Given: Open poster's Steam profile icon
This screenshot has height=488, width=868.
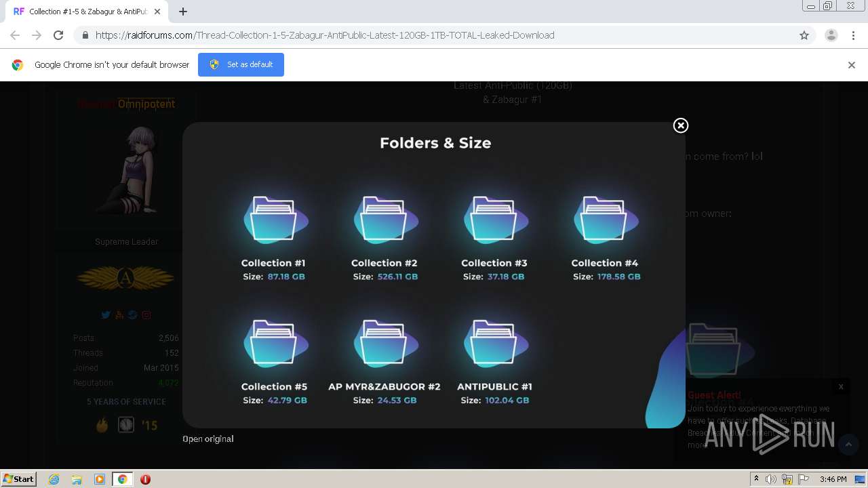Looking at the screenshot, I should 133,315.
